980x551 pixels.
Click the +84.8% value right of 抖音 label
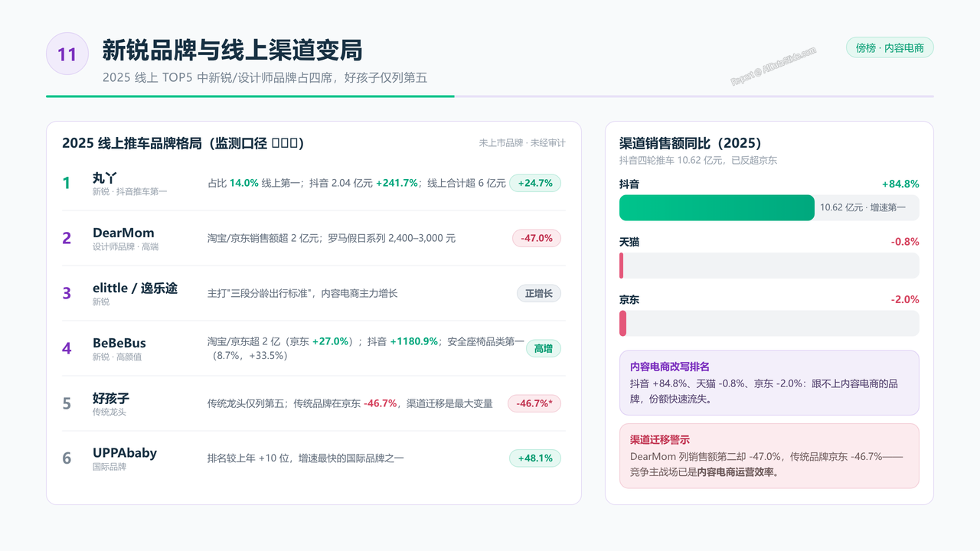(x=900, y=184)
